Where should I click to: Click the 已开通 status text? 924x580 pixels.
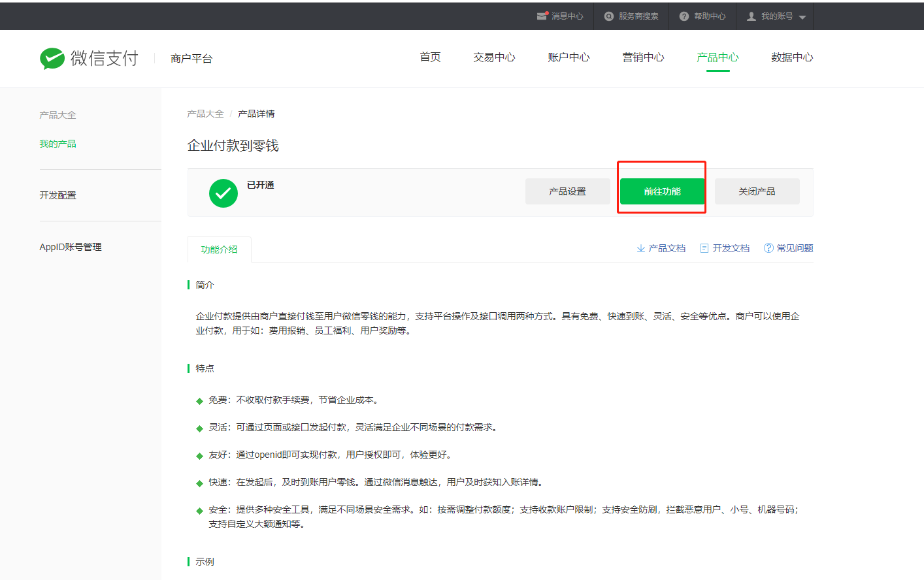tap(261, 185)
